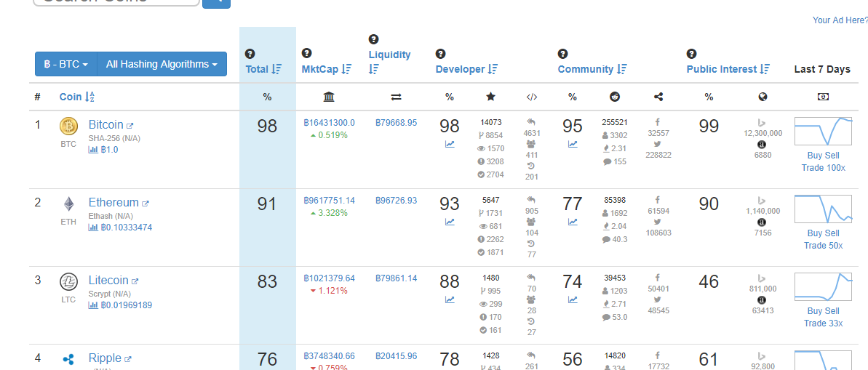Viewport: 868px width, 370px height.
Task: Click Litecoin market cap ฿1021379.64
Action: 330,278
